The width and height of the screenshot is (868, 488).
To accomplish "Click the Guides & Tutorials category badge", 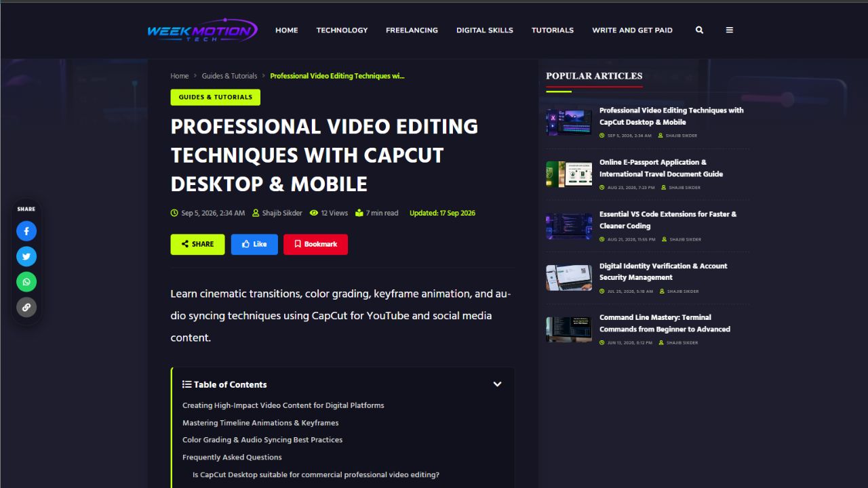I will [216, 97].
